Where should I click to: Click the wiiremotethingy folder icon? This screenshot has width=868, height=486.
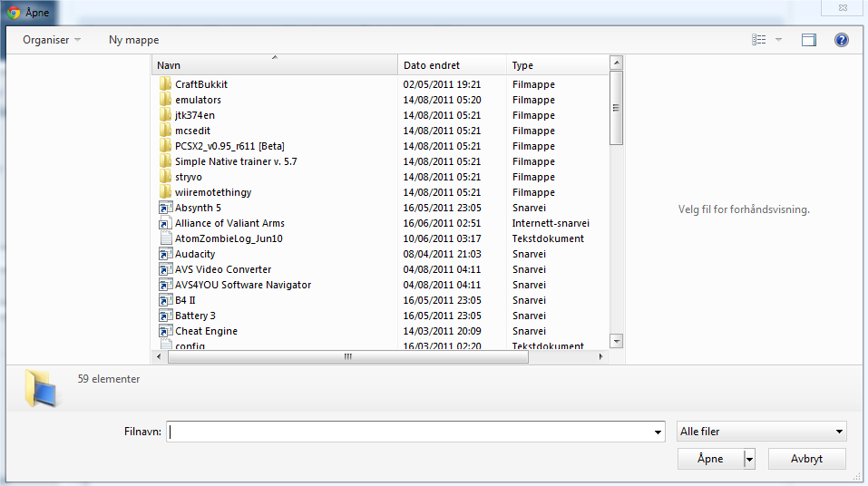point(165,192)
